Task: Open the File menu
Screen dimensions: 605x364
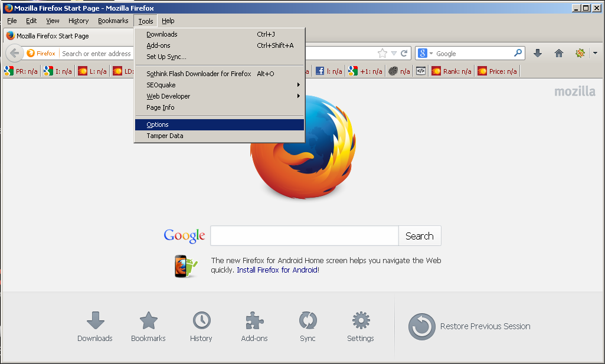Action: click(x=12, y=21)
